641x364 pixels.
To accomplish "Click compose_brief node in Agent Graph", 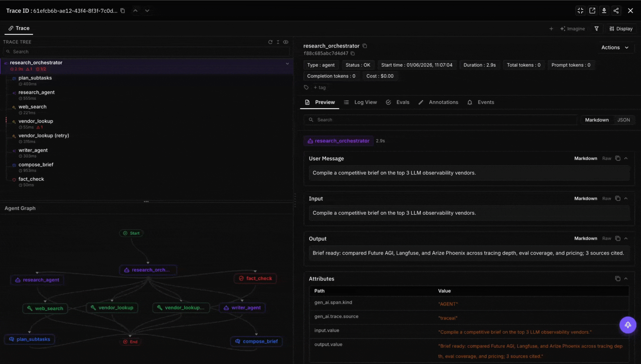I will tap(256, 341).
